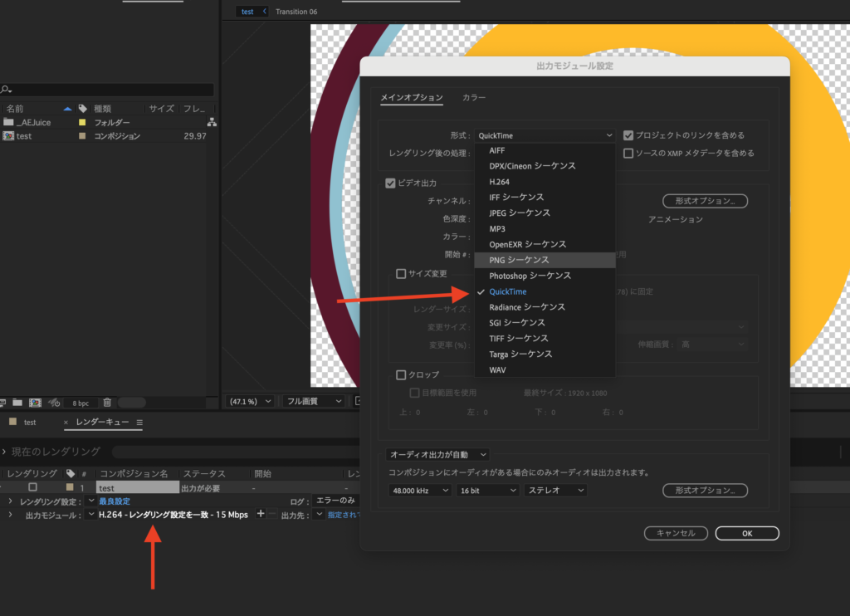
Task: Click the キャンセル button
Action: [675, 533]
